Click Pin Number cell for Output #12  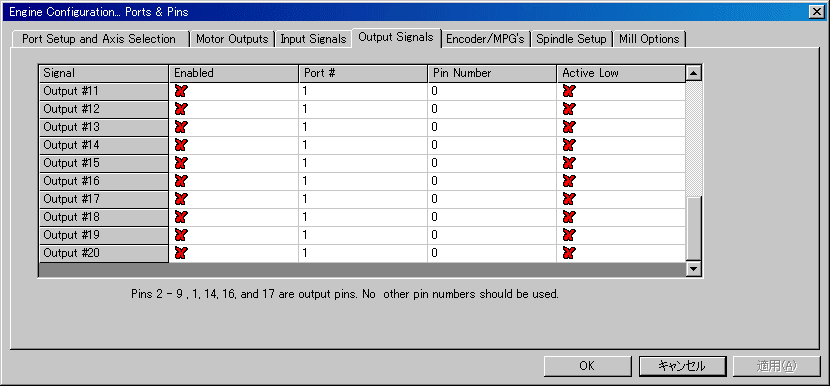492,109
